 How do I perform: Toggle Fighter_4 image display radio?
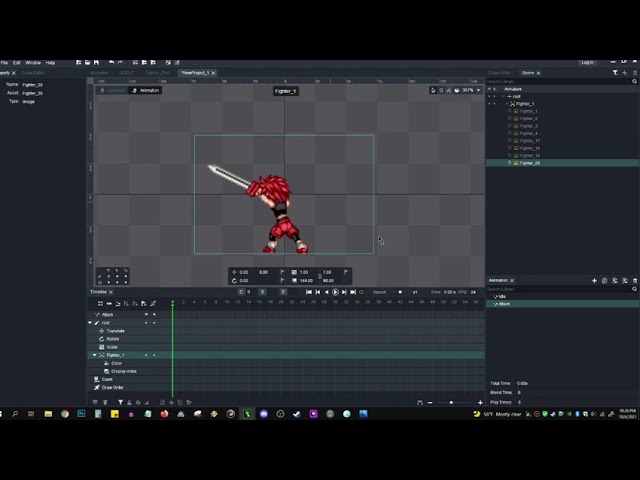pyautogui.click(x=509, y=133)
